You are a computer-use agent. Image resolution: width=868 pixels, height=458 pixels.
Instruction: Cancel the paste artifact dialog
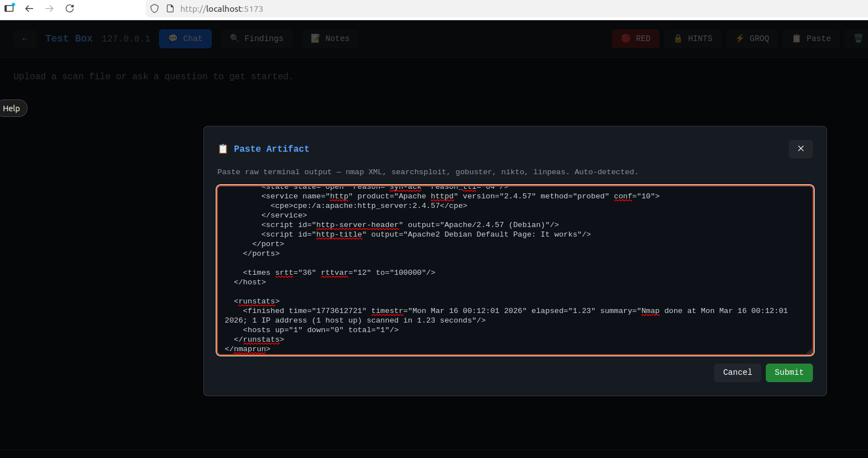point(737,373)
